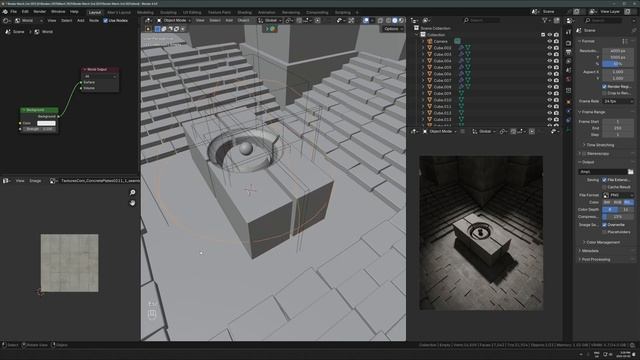Click zoom magnifier icon in image editor
Viewport: 640px width, 360px height.
[132, 192]
